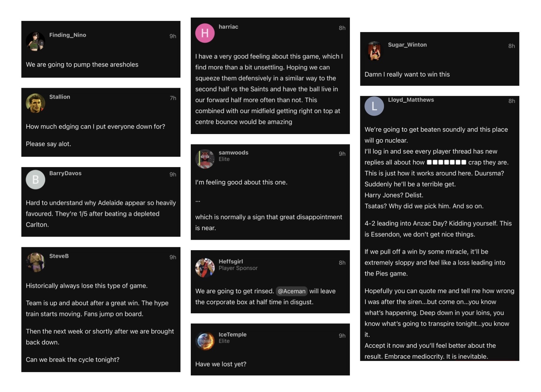Image resolution: width=541 pixels, height=392 pixels.
Task: Click Stallion's avatar picture
Action: pyautogui.click(x=35, y=103)
